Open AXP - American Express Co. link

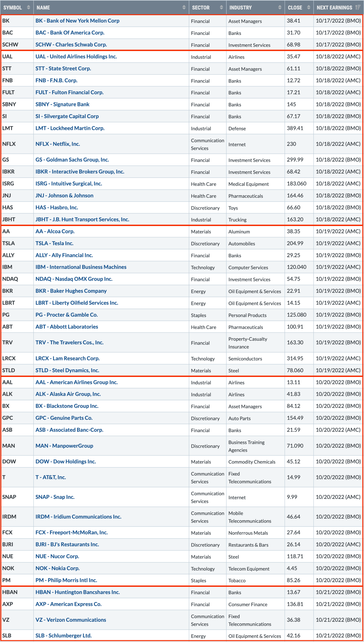coord(69,604)
